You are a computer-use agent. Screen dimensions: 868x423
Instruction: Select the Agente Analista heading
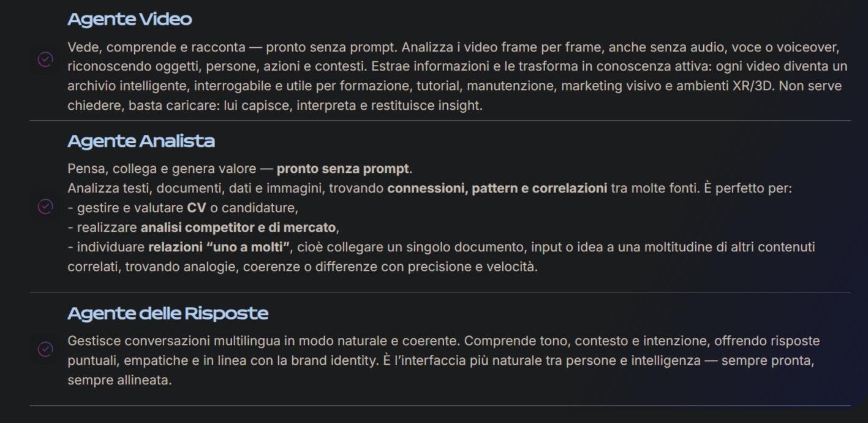141,142
